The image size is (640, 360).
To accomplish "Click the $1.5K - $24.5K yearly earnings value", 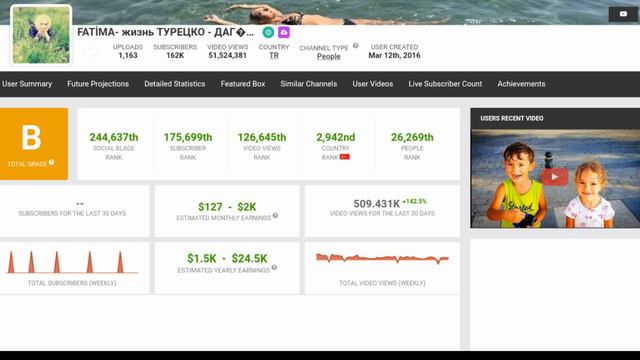I will pos(227,258).
